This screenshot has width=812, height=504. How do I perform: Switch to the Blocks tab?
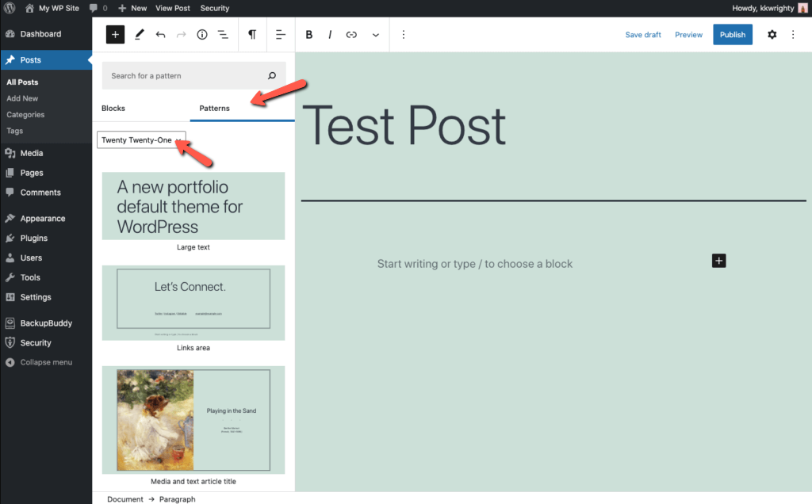point(113,108)
